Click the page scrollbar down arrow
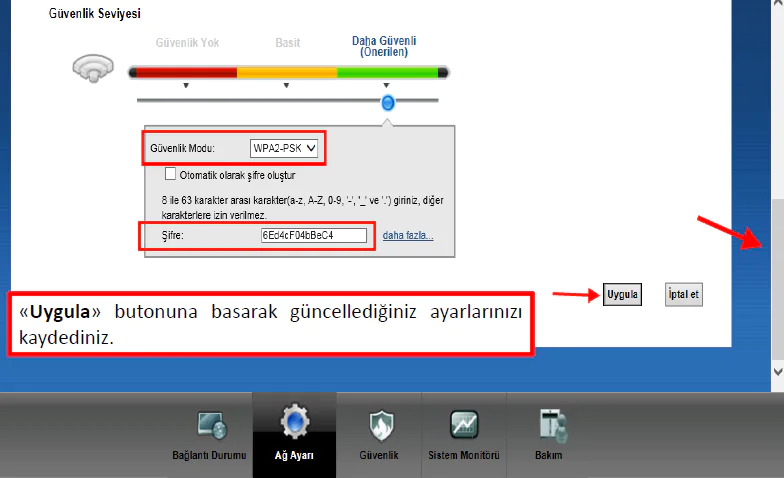 coord(778,372)
